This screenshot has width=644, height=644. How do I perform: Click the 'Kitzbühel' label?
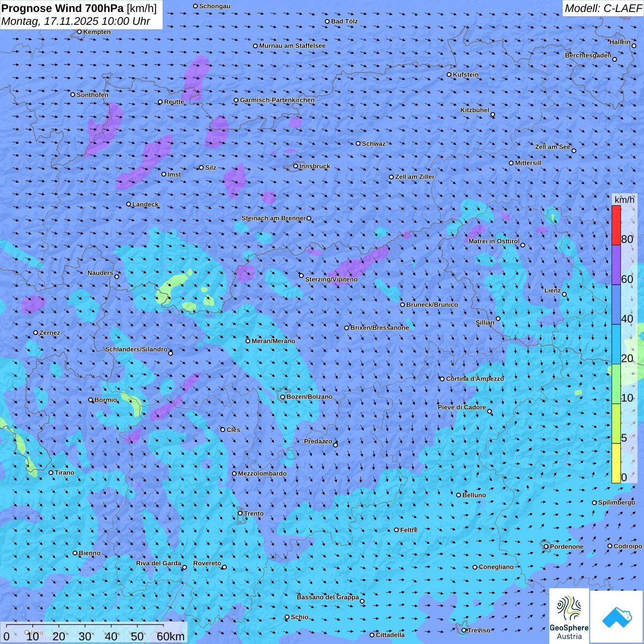point(475,110)
